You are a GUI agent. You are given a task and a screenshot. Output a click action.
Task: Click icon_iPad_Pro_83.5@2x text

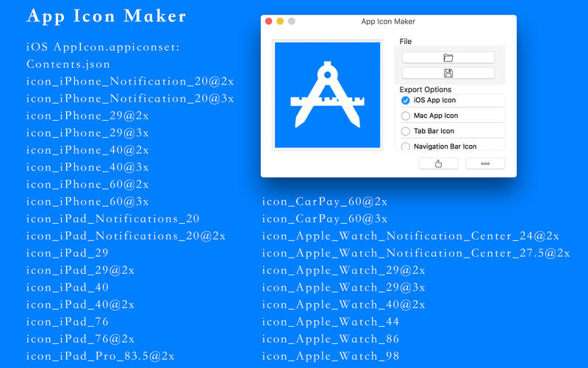coord(101,356)
